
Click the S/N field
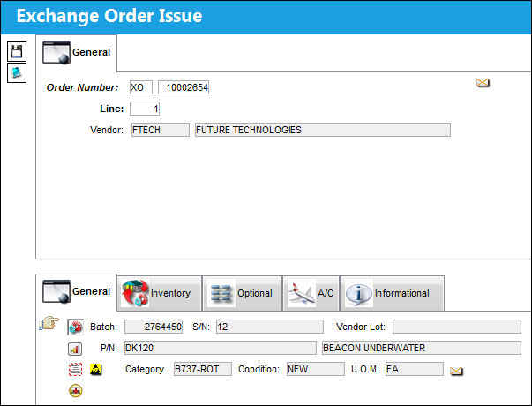[x=270, y=327]
